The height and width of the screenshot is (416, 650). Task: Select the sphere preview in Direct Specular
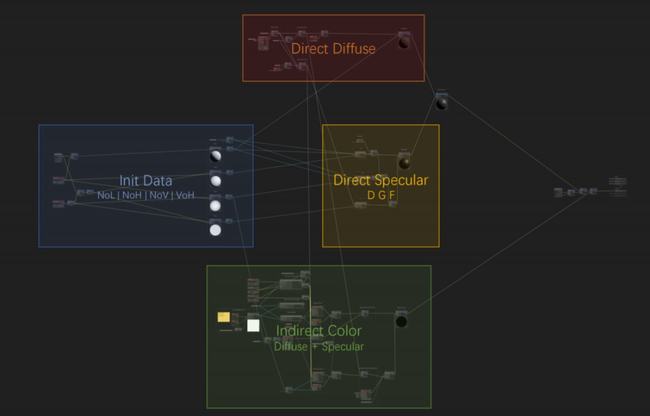[405, 162]
